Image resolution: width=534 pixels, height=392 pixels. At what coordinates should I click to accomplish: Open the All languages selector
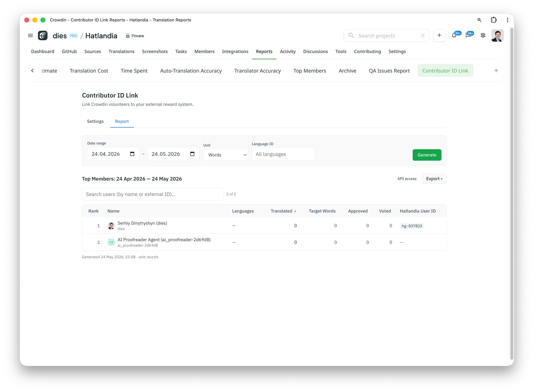(x=283, y=154)
